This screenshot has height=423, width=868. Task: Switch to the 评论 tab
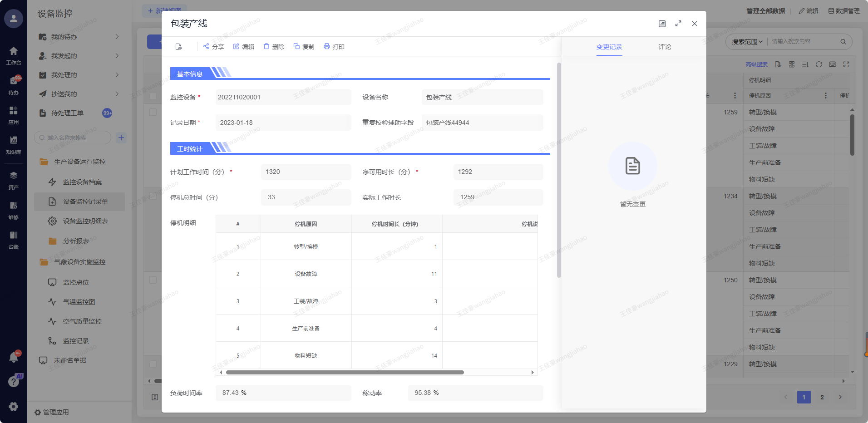click(x=665, y=47)
